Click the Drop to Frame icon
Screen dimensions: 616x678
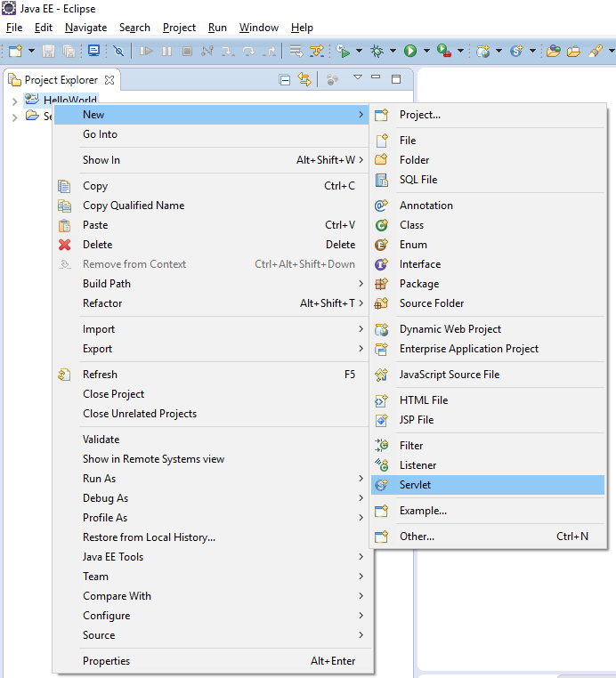[296, 51]
